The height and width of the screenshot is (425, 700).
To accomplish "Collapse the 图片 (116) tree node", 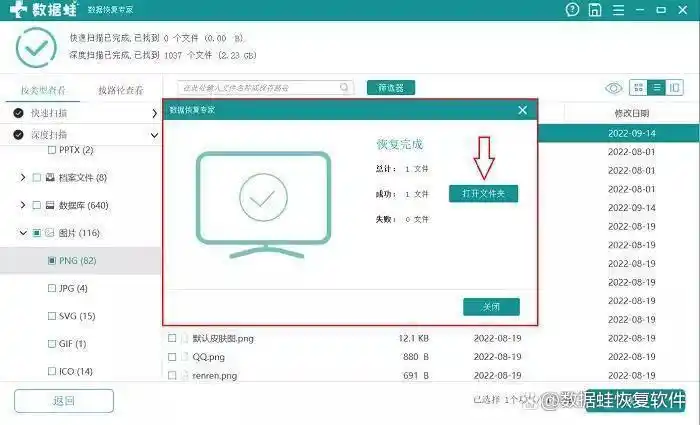I will point(23,233).
